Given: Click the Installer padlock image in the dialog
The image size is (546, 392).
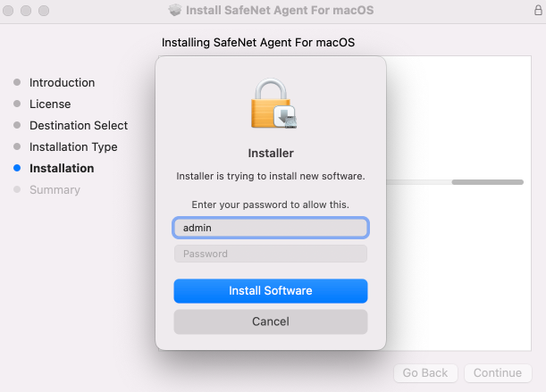Looking at the screenshot, I should 271,103.
